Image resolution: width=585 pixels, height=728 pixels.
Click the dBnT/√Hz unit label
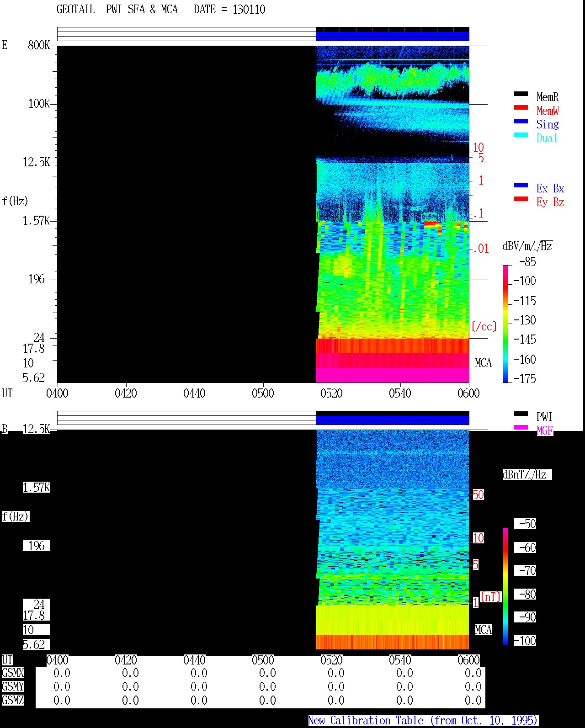pyautogui.click(x=527, y=474)
